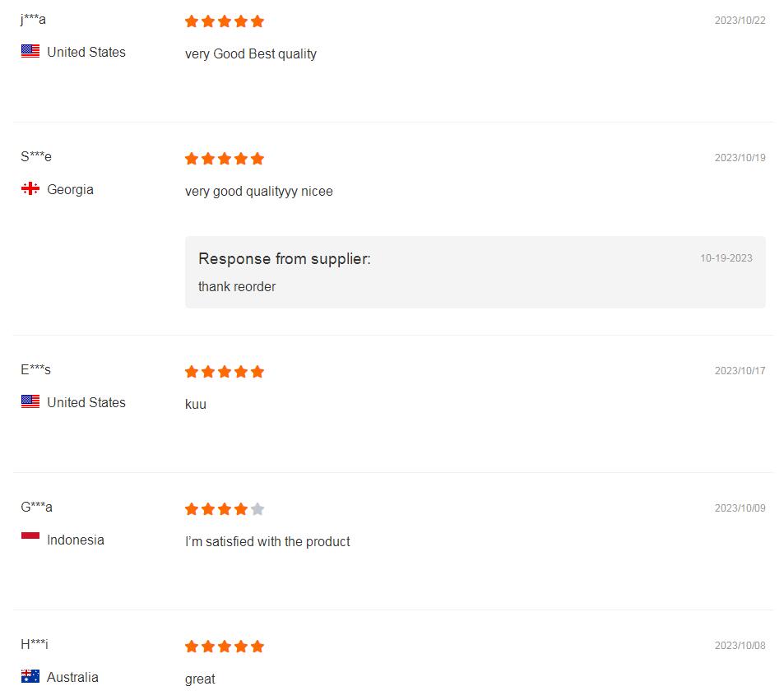Click the United States flag beside E***s
This screenshot has height=700, width=784.
coord(30,401)
